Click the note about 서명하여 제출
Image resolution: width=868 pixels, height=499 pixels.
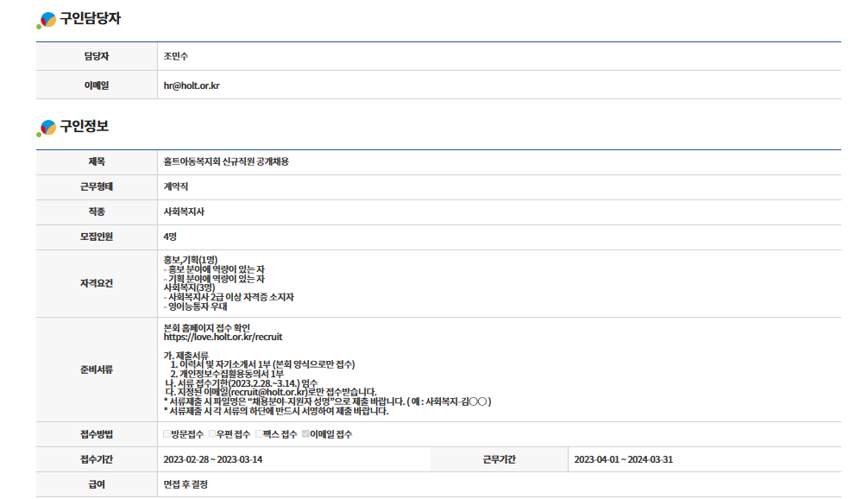(x=276, y=411)
